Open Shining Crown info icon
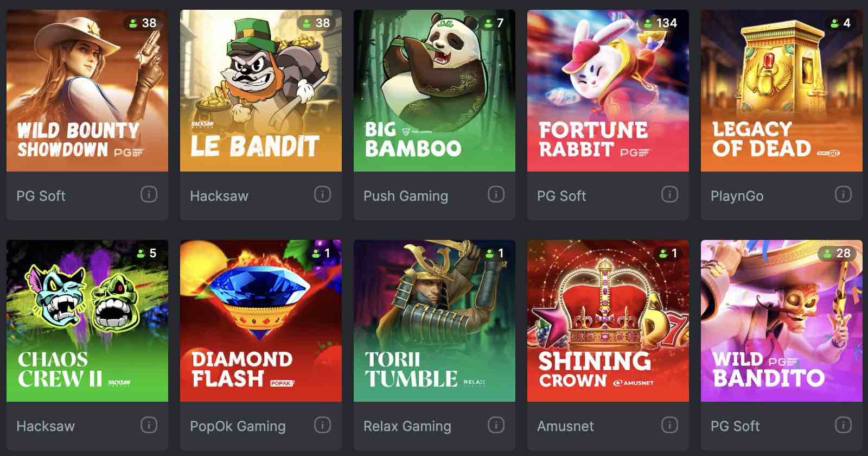The image size is (868, 456). [x=669, y=425]
